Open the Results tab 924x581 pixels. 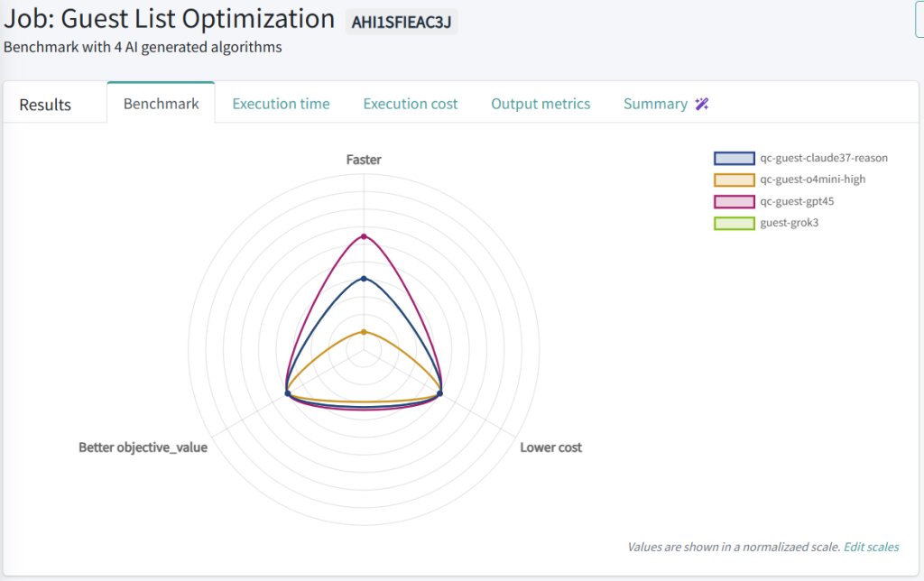tap(45, 105)
